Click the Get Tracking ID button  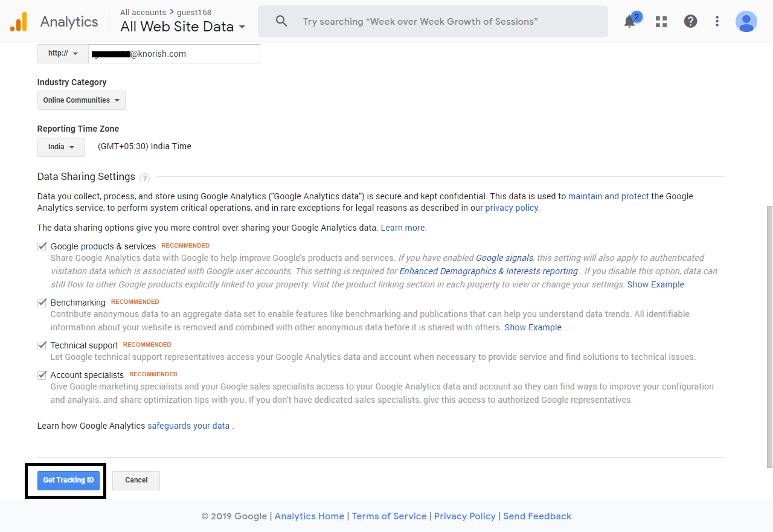tap(68, 480)
